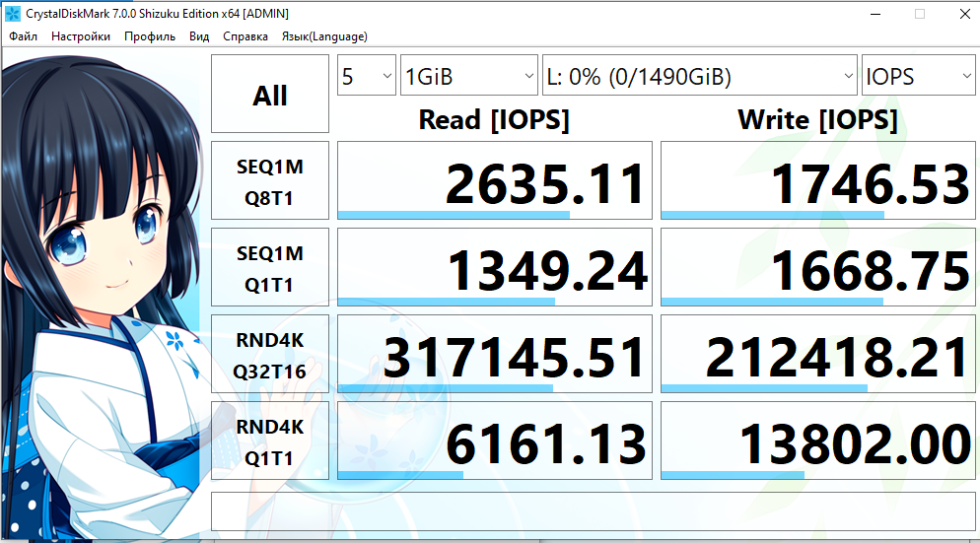
Task: Start the RND4K Q1T1 test
Action: (x=270, y=441)
